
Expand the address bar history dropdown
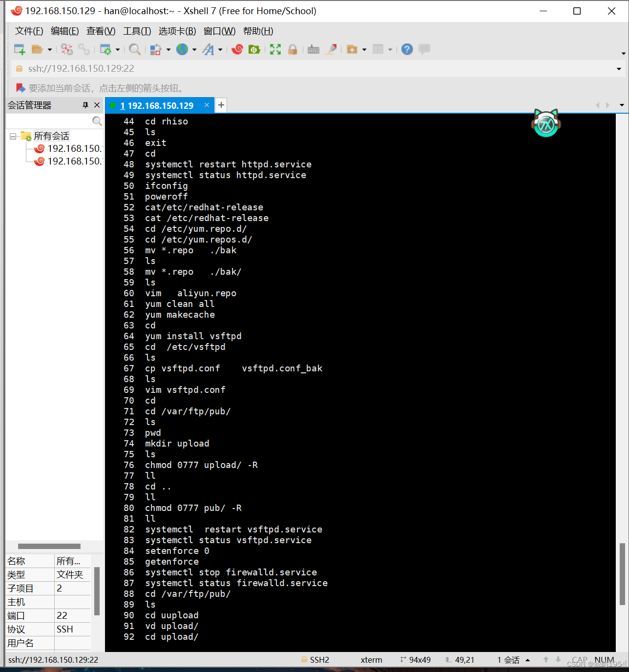619,69
